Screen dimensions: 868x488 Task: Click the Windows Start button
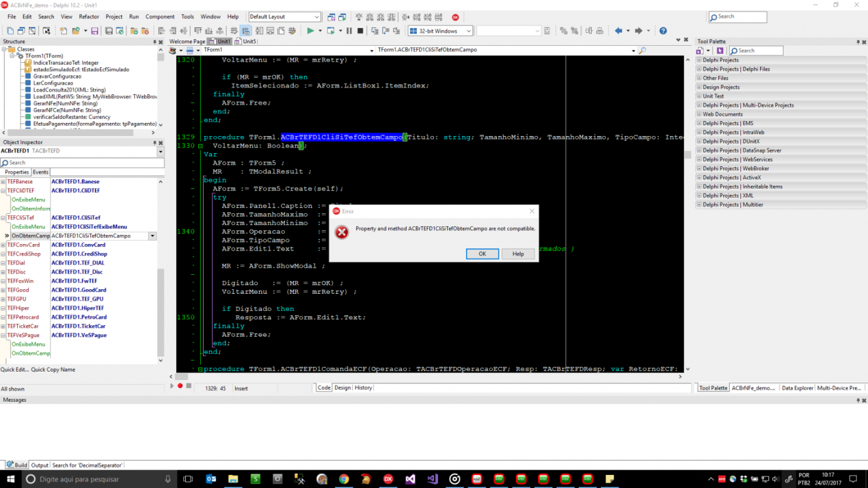click(x=10, y=479)
